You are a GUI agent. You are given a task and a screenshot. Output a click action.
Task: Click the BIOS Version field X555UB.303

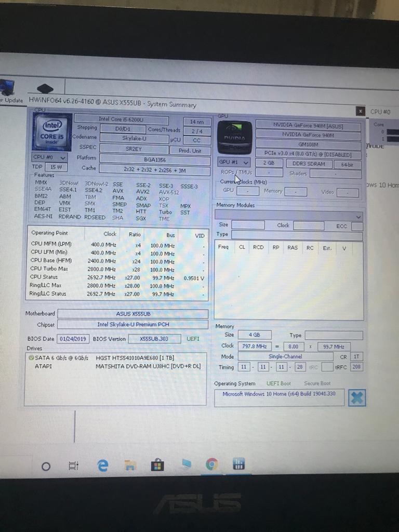(154, 339)
